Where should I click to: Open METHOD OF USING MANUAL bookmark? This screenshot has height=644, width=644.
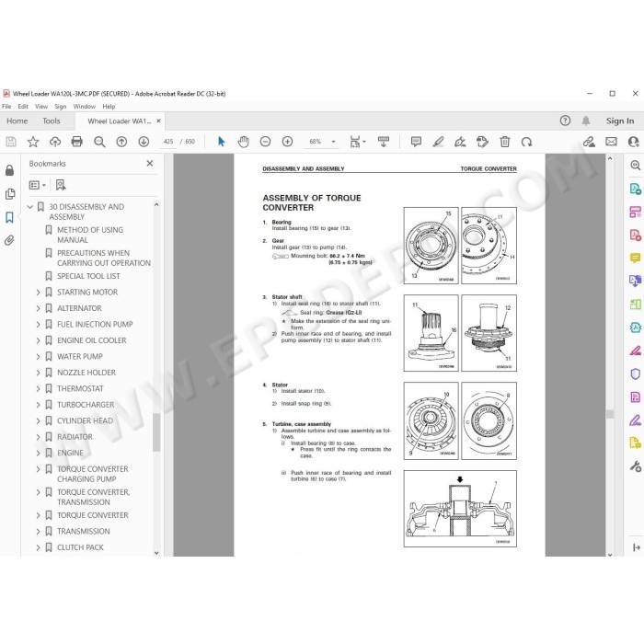pyautogui.click(x=90, y=235)
